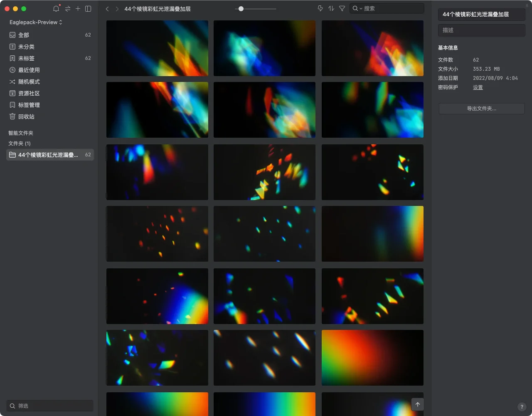
Task: Click the 筛选 filter field in sidebar
Action: coord(50,406)
